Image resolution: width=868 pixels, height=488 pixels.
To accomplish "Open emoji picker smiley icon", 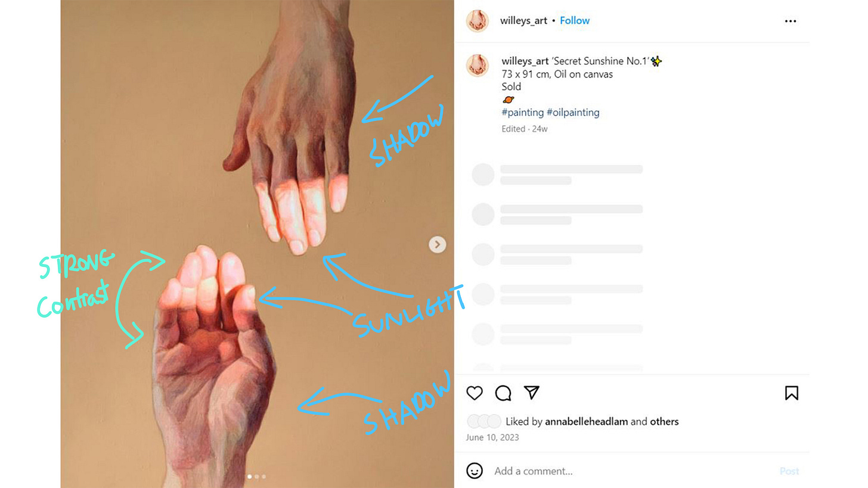I will pyautogui.click(x=475, y=471).
